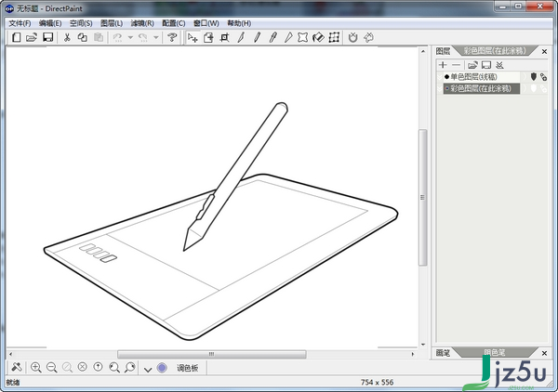Screen dimensions: 558x392
Task: Open the 滤镜(R) menu
Action: 142,23
